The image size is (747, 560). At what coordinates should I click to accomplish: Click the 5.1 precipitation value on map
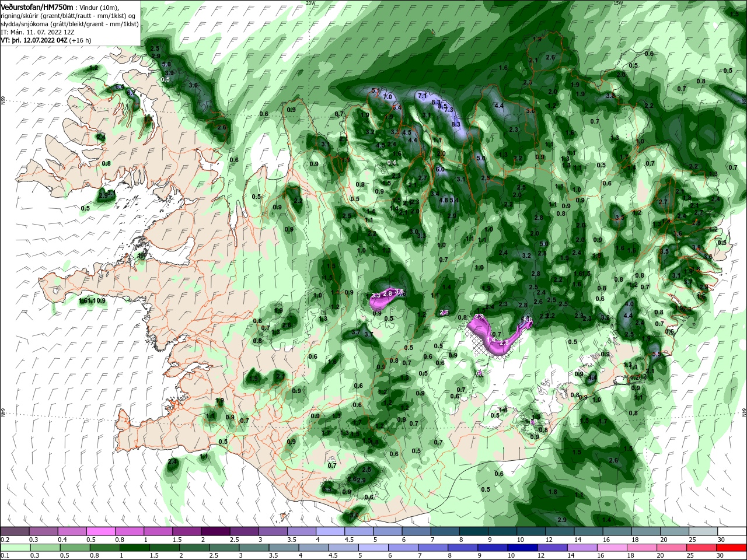[376, 91]
